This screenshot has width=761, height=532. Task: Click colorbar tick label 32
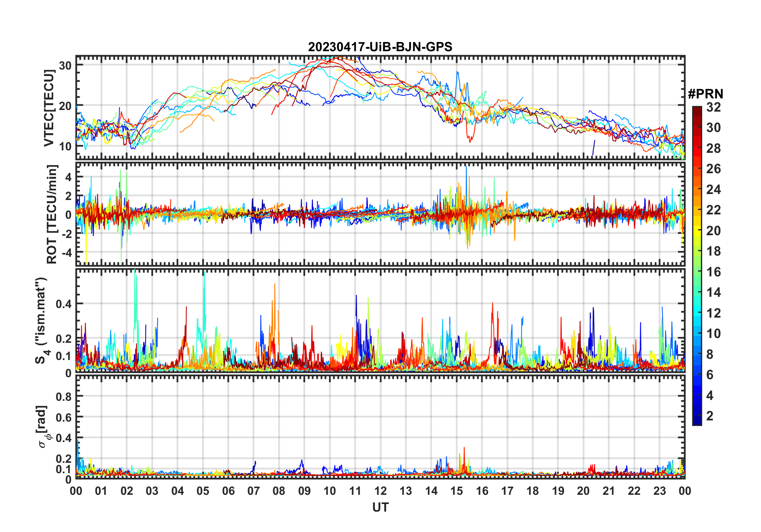713,107
